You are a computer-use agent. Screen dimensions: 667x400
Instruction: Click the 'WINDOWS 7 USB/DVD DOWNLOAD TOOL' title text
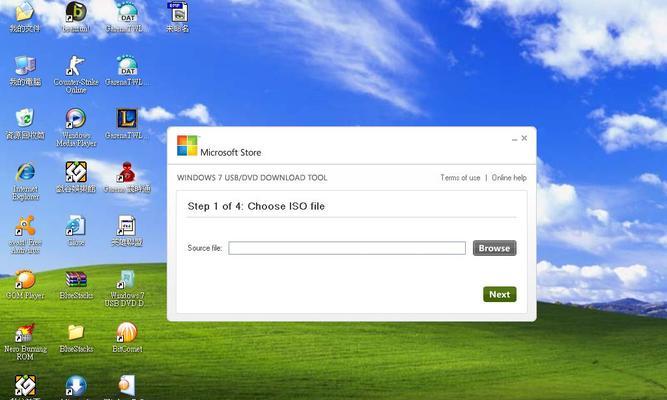pos(252,177)
